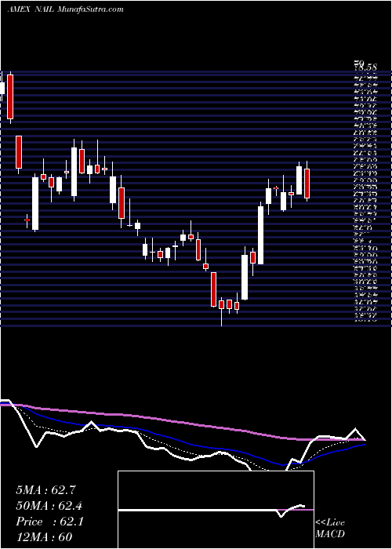Select the 5MA : 62.7 value
Screen dimensions: 392x549
(45, 490)
